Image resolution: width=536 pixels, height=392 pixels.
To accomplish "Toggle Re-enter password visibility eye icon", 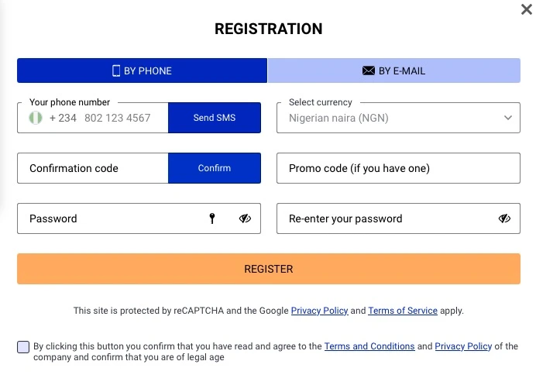I will coord(504,219).
